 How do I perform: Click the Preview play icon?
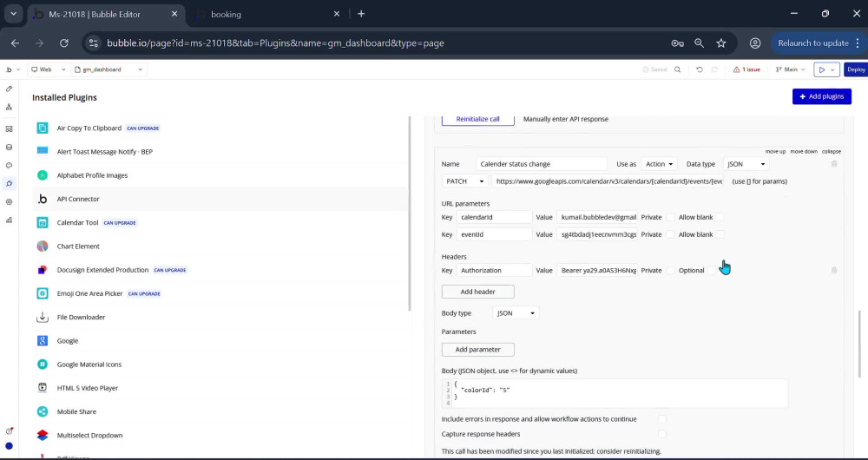coord(822,69)
